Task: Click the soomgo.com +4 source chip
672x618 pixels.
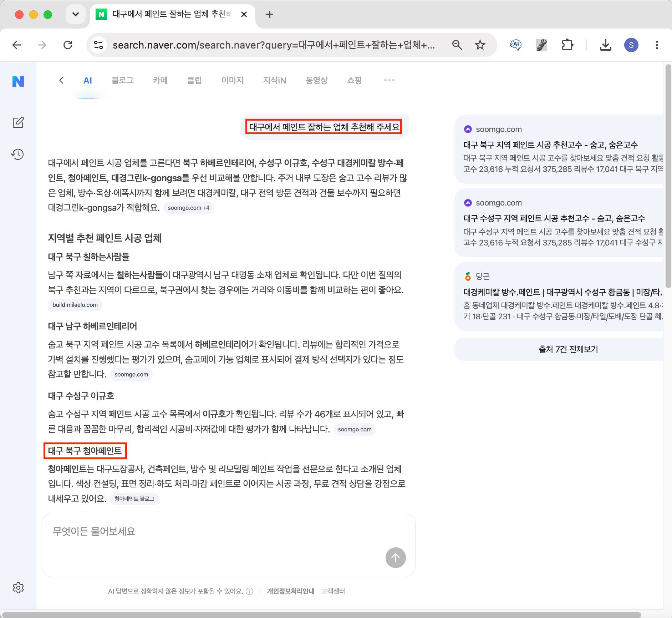Action: tap(188, 208)
